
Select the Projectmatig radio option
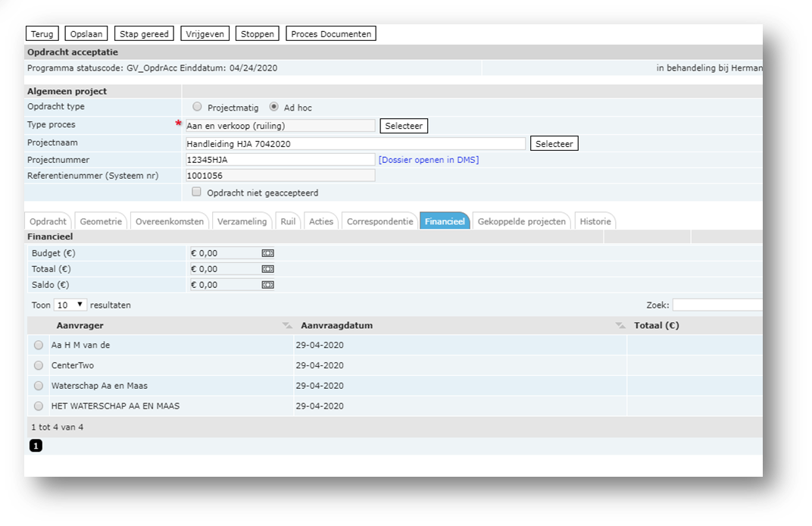coord(198,107)
